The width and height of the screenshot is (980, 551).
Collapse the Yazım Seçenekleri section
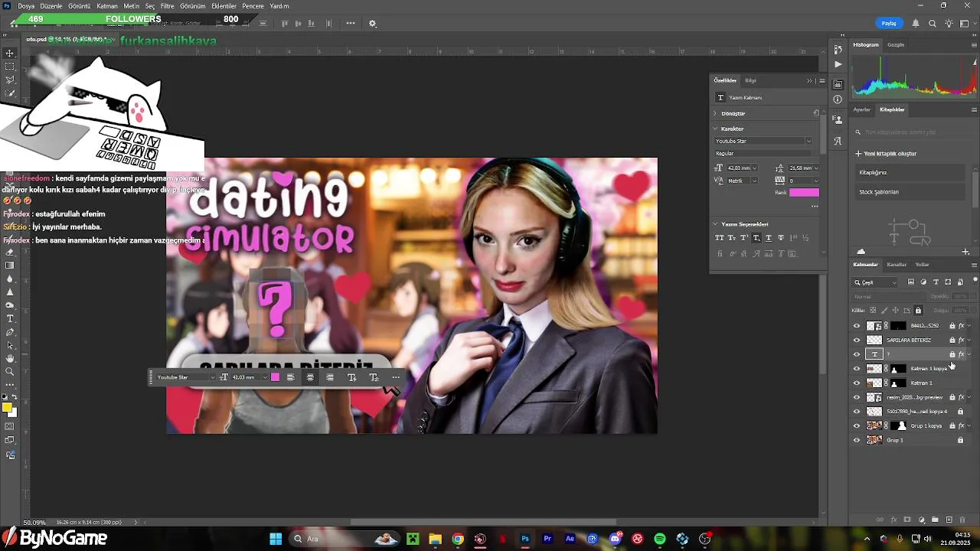tap(715, 224)
